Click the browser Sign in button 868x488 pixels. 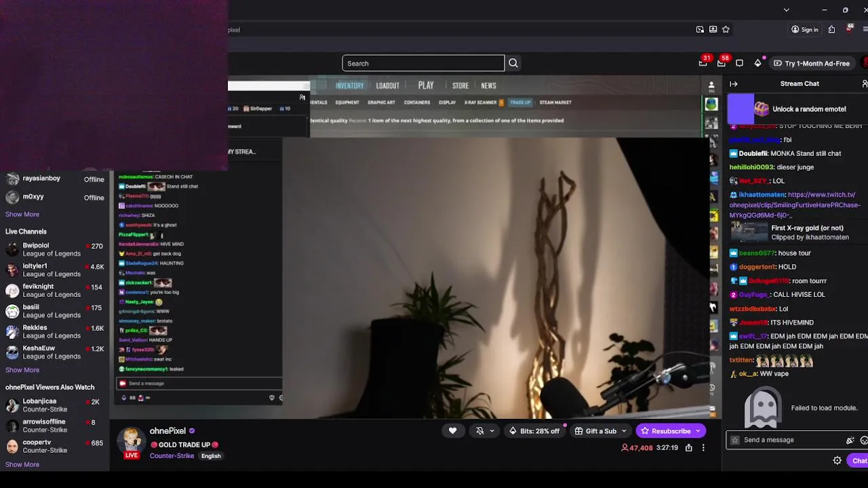click(805, 29)
